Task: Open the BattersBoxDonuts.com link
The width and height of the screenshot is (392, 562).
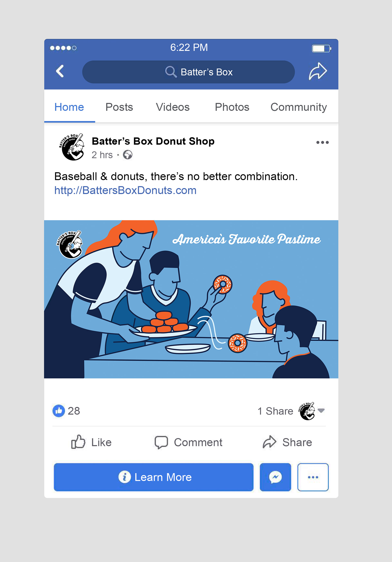Action: 125,190
